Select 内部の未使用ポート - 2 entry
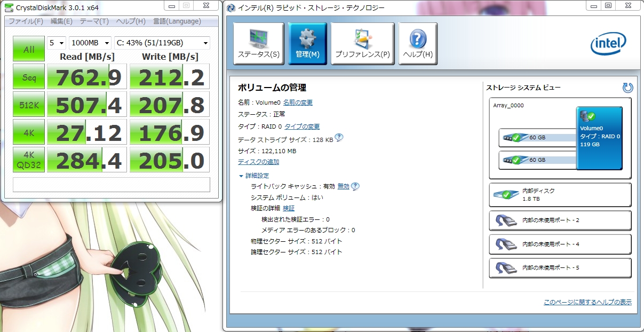 560,220
